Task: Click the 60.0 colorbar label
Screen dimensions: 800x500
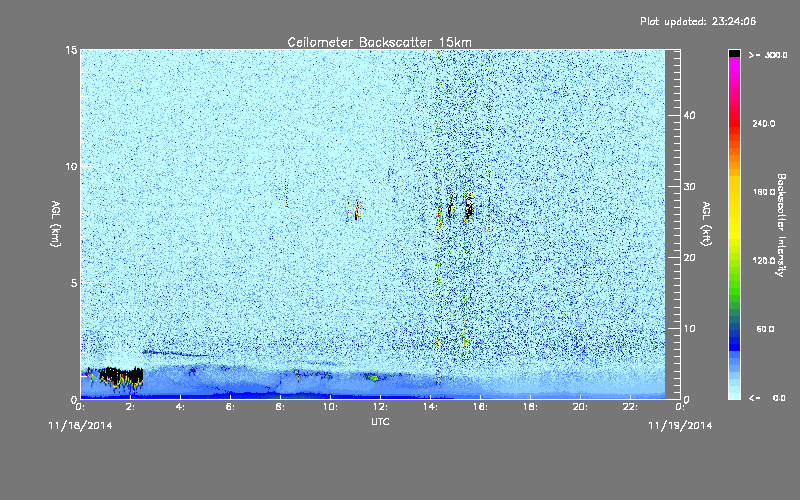Action: pos(765,329)
